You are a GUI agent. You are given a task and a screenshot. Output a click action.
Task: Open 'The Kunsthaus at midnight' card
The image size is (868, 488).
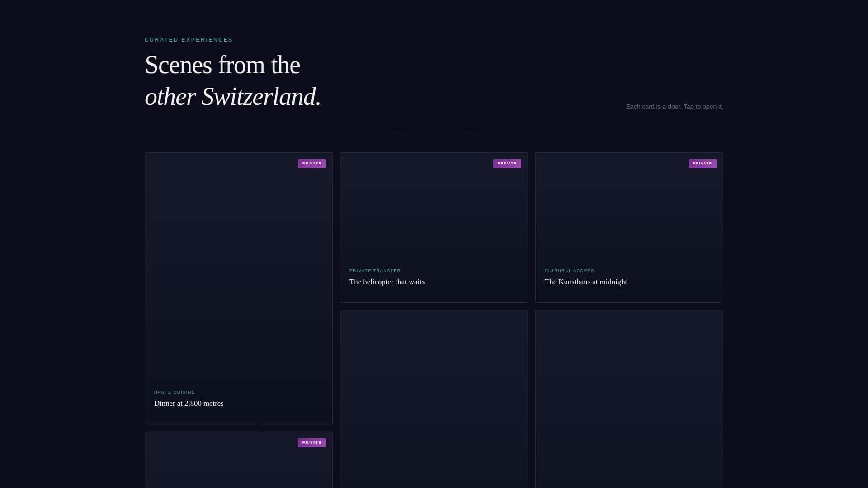629,227
